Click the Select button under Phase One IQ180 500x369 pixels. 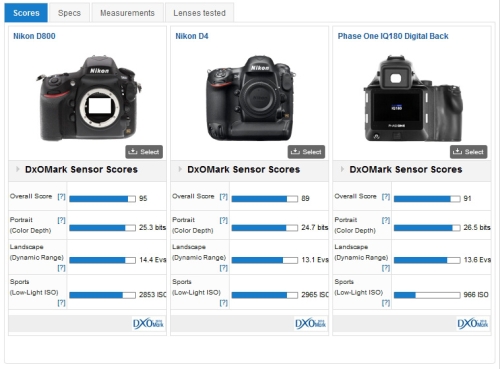point(468,152)
